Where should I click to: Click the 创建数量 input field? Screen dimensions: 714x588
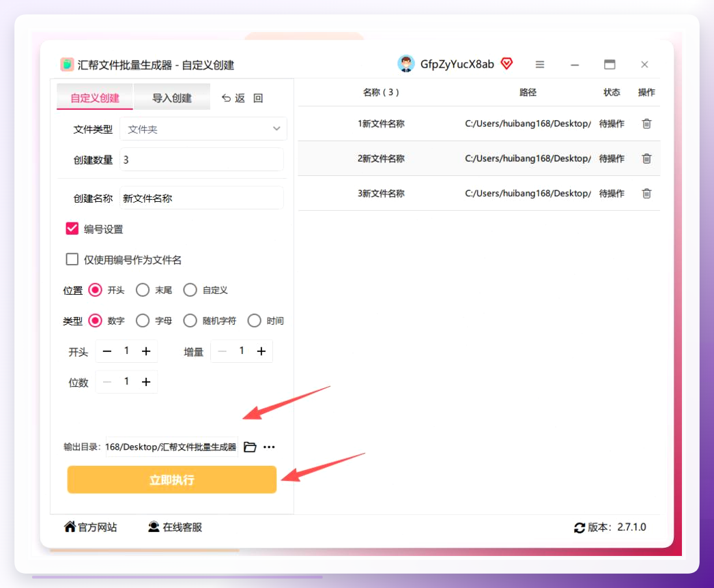tap(201, 160)
